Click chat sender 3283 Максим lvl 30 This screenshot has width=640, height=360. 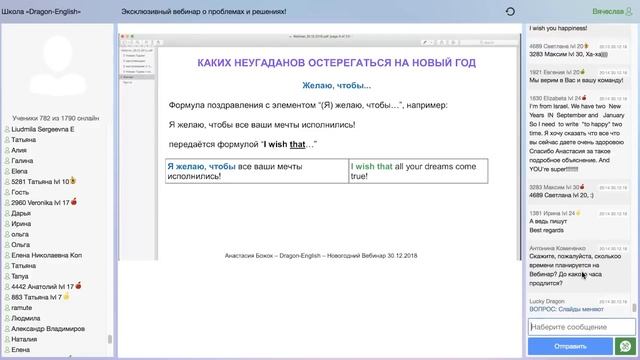(x=555, y=187)
